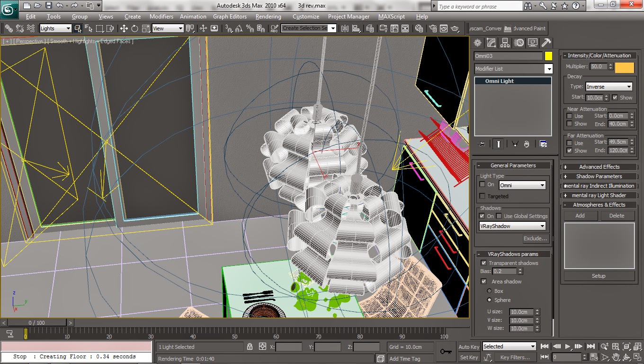
Task: Enable the Light Type On checkbox
Action: [483, 185]
